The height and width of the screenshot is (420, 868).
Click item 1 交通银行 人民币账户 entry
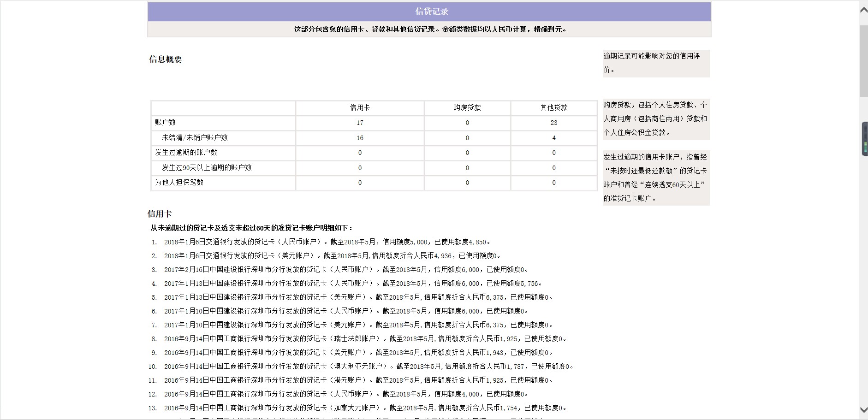click(327, 242)
